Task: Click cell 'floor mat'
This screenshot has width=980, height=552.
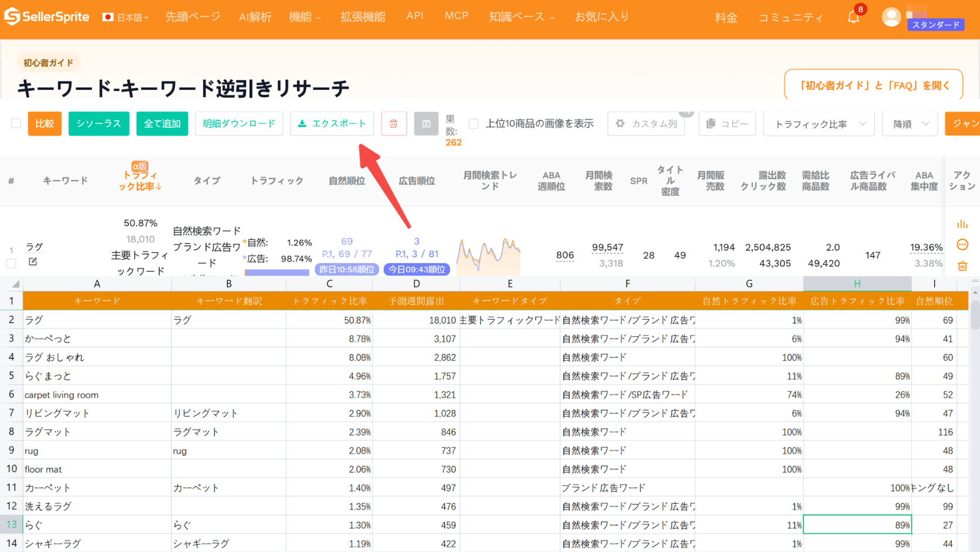Action: click(x=97, y=469)
